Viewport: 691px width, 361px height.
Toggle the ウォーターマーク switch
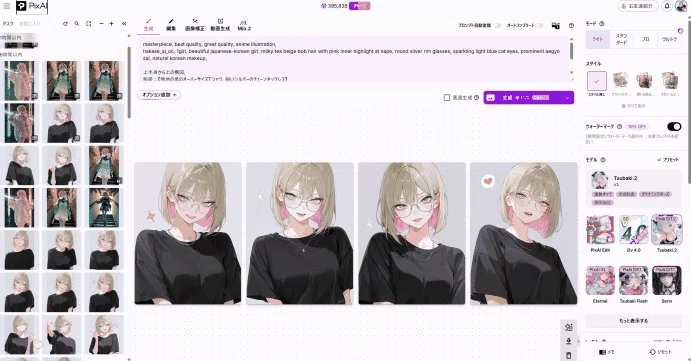(x=674, y=127)
